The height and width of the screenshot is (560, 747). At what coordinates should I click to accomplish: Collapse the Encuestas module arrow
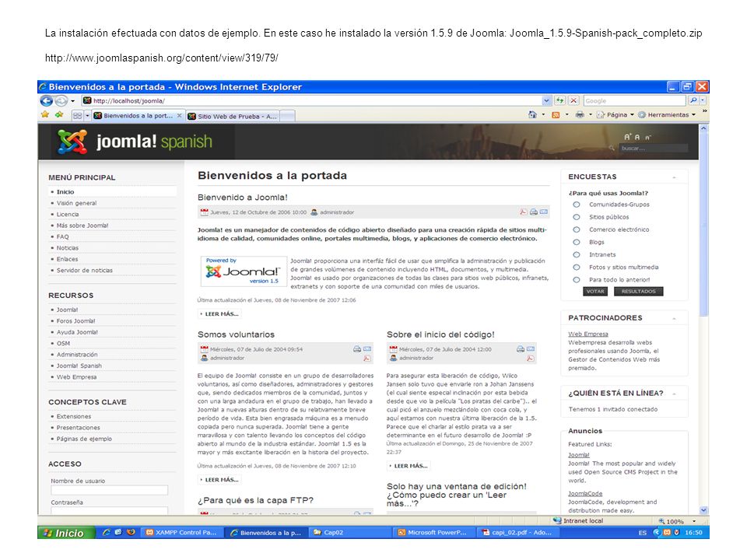(x=674, y=177)
